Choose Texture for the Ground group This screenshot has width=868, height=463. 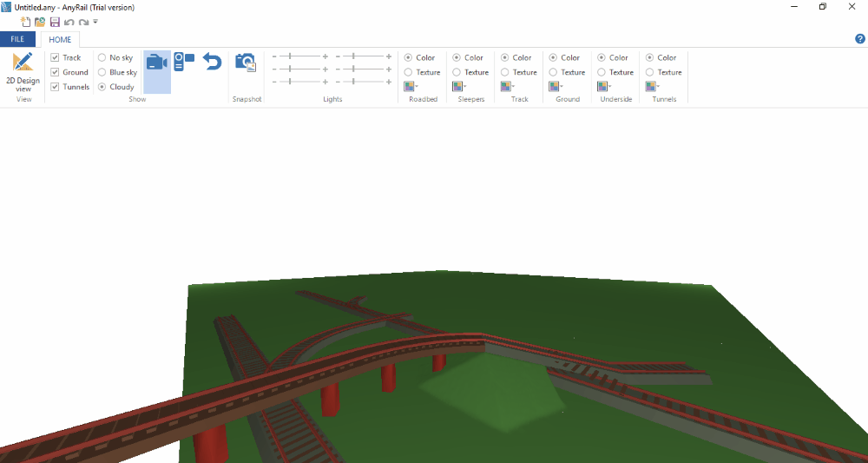553,72
